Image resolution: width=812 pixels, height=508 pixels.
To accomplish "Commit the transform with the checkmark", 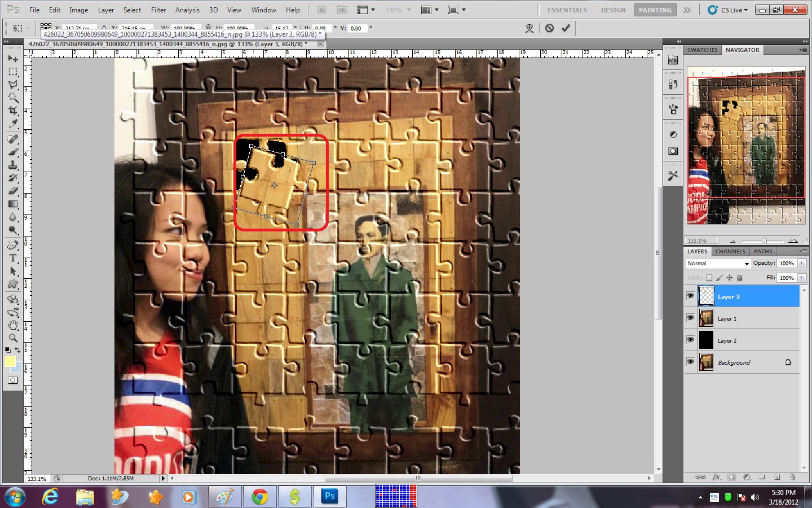I will 566,28.
